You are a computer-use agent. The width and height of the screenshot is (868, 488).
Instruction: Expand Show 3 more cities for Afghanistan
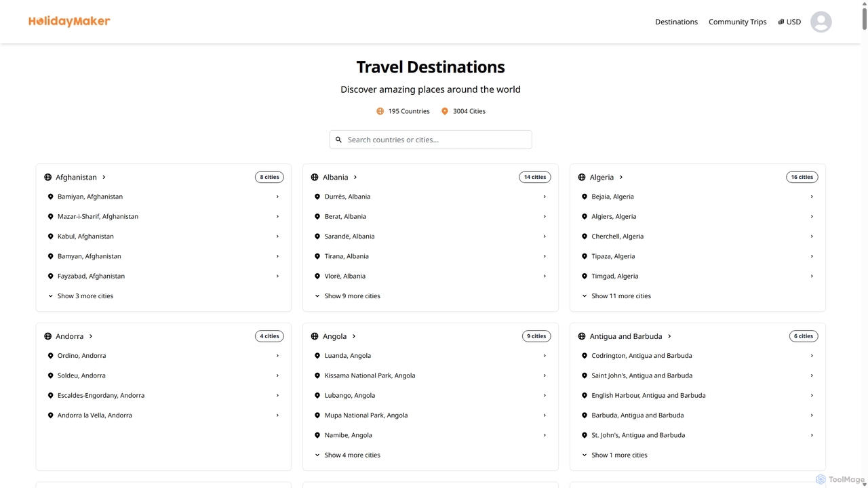click(80, 296)
